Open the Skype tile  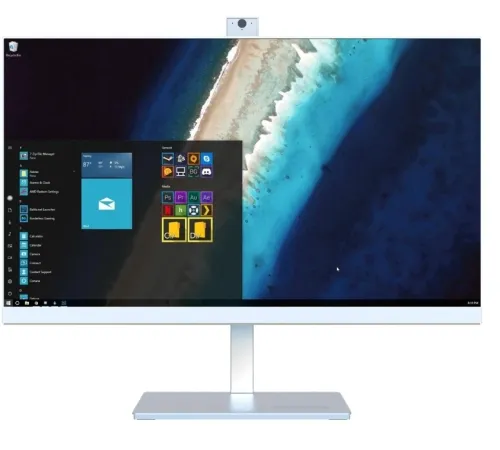[207, 159]
